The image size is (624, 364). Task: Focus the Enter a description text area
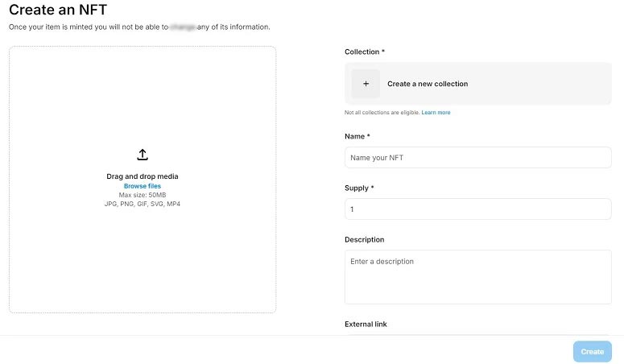[x=477, y=276]
